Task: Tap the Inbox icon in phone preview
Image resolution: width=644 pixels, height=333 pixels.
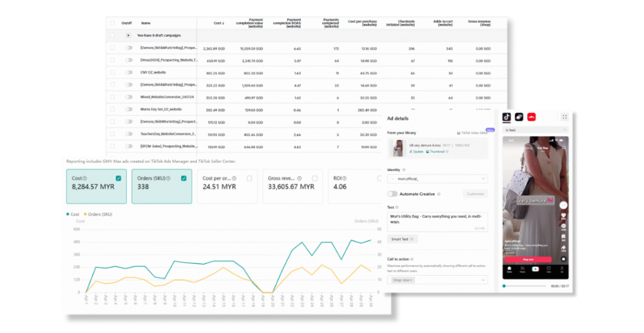Action: point(548,269)
